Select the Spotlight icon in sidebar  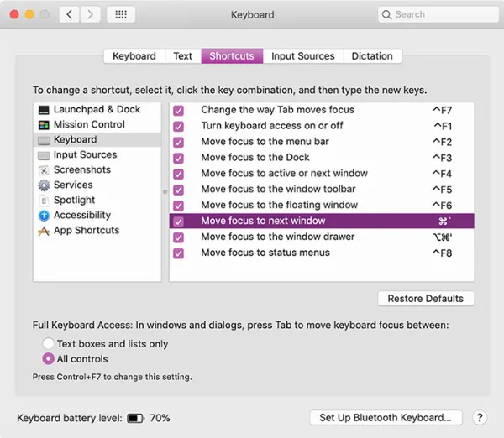pyautogui.click(x=45, y=201)
